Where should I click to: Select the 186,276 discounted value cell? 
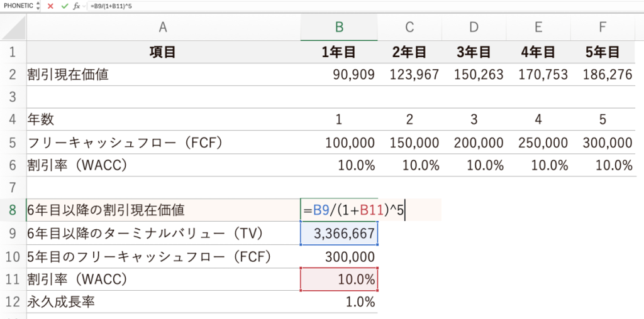[x=604, y=75]
